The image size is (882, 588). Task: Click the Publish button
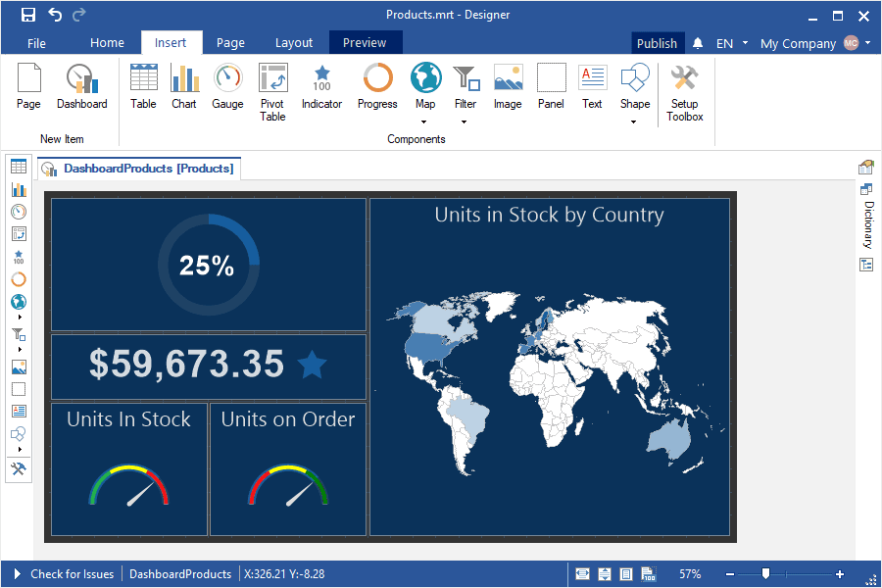(x=657, y=43)
